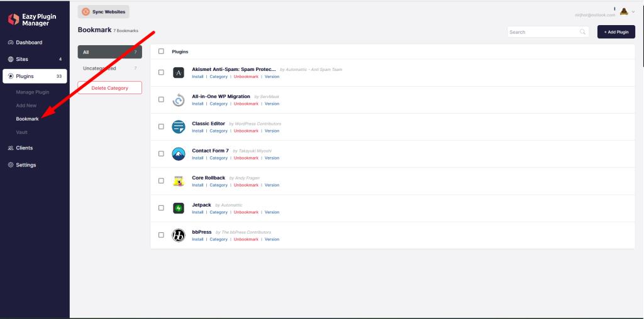
Task: Check the Jetpack row checkbox
Action: point(161,208)
